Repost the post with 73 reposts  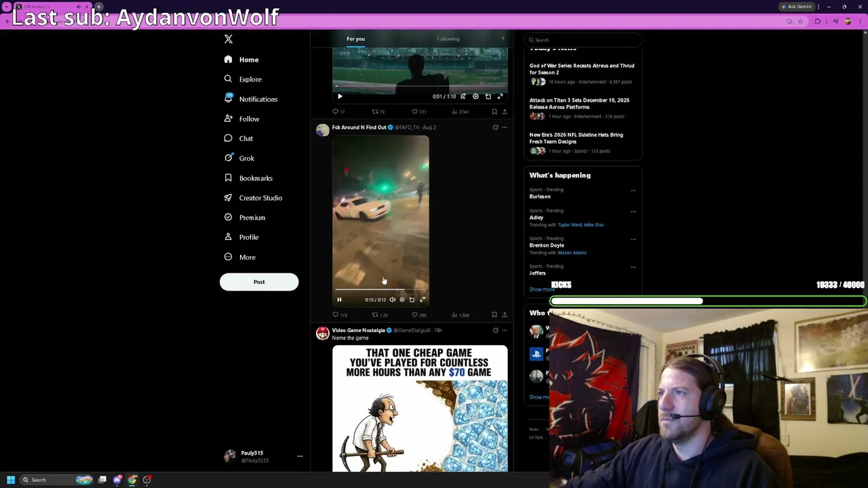click(378, 112)
